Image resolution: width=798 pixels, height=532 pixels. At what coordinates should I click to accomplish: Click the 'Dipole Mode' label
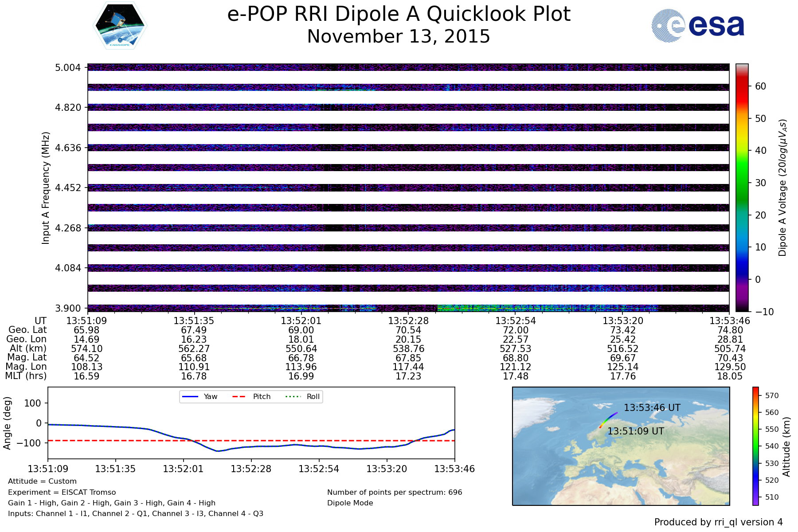coord(350,503)
